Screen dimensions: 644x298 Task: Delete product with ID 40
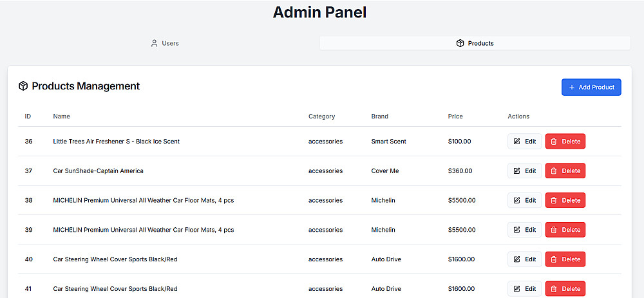565,259
